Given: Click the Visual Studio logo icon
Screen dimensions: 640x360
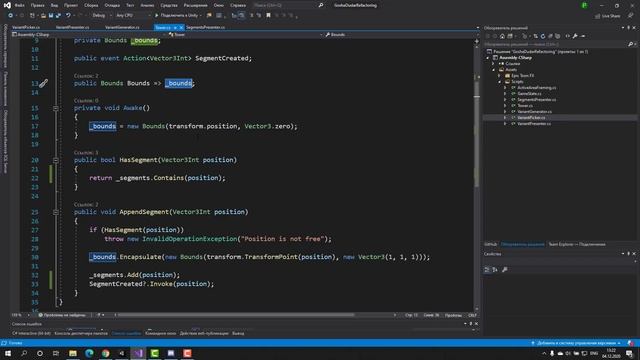Looking at the screenshot, I should (7, 5).
